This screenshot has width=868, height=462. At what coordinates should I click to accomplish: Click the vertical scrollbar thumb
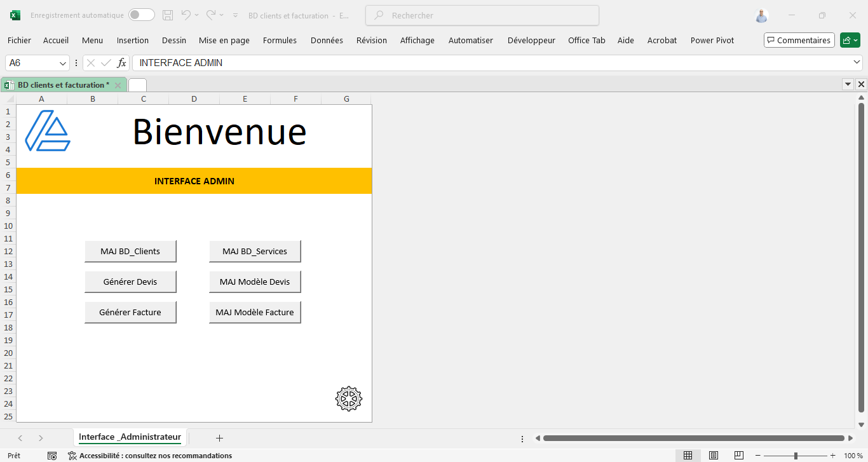pyautogui.click(x=862, y=257)
